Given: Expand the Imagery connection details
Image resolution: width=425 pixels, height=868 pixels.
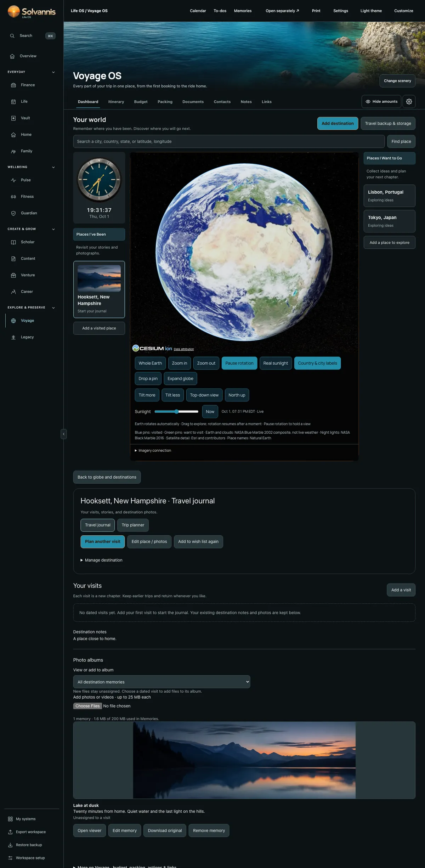Looking at the screenshot, I should (x=153, y=451).
